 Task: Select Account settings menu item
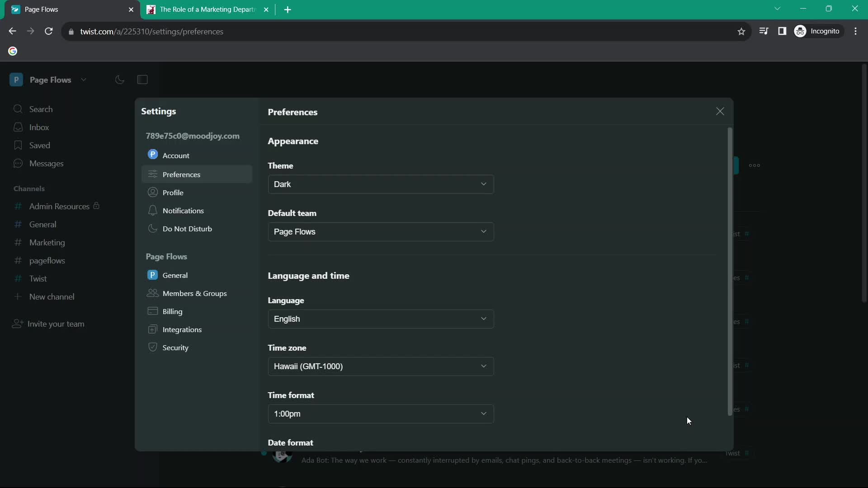(176, 155)
